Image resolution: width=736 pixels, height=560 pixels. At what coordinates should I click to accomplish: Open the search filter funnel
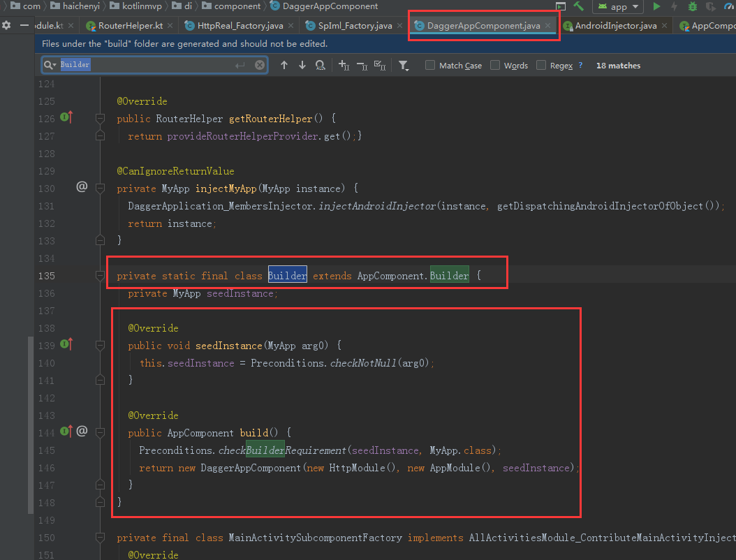pyautogui.click(x=403, y=66)
